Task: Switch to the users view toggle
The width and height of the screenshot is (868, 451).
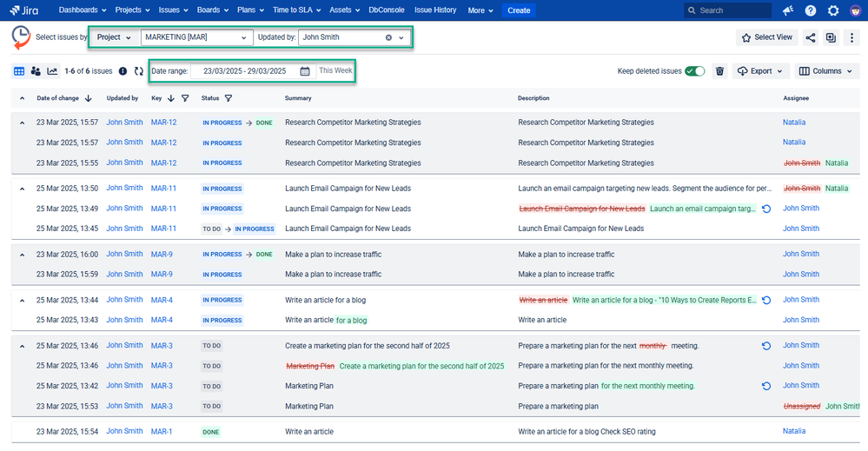Action: click(36, 71)
